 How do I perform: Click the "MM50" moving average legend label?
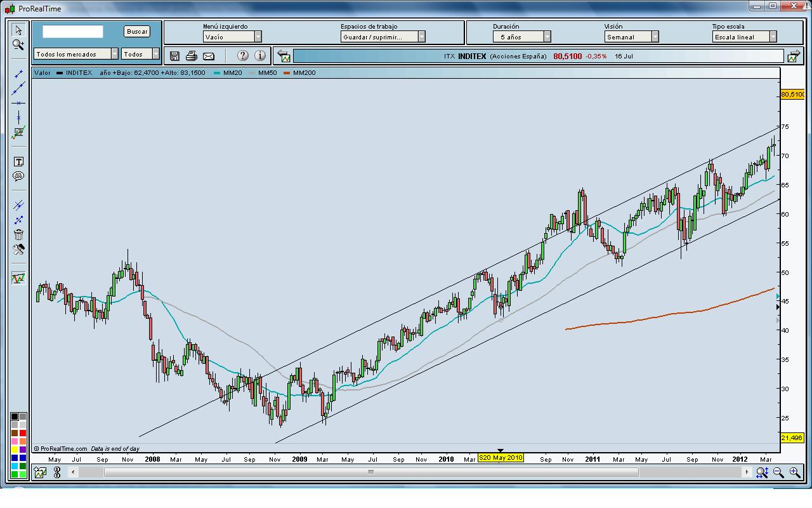pyautogui.click(x=268, y=72)
